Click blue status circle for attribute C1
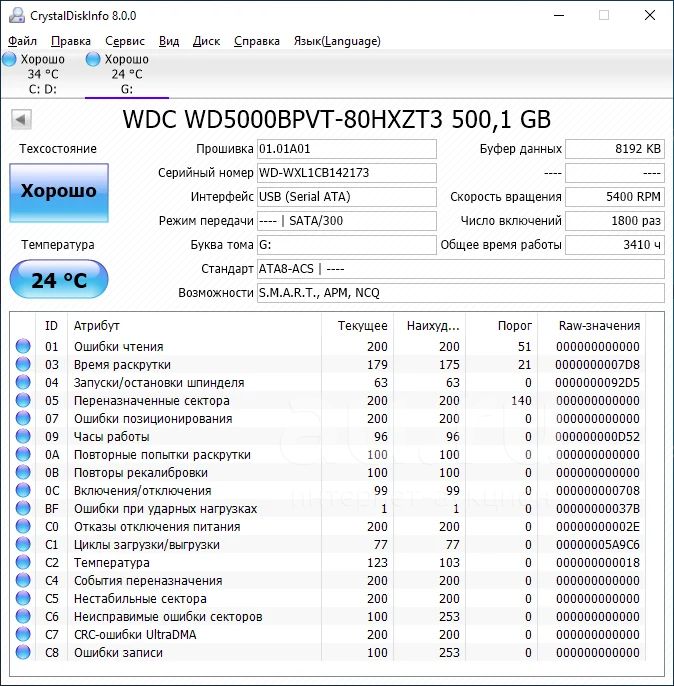 (x=23, y=544)
